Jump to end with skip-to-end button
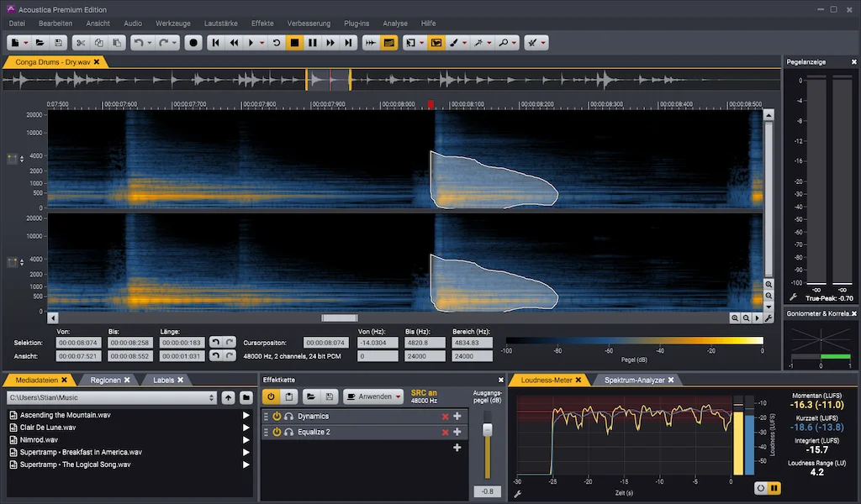 coord(348,43)
